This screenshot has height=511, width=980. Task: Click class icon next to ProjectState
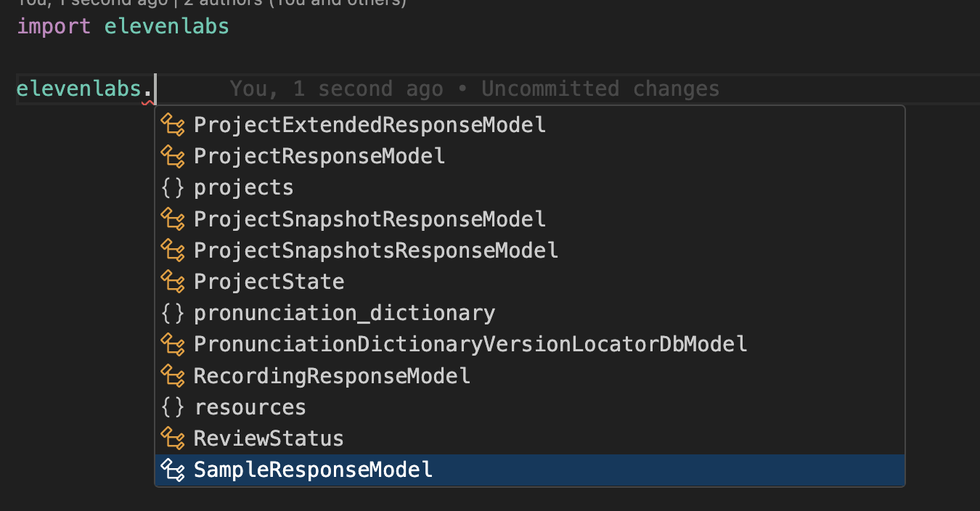point(173,281)
